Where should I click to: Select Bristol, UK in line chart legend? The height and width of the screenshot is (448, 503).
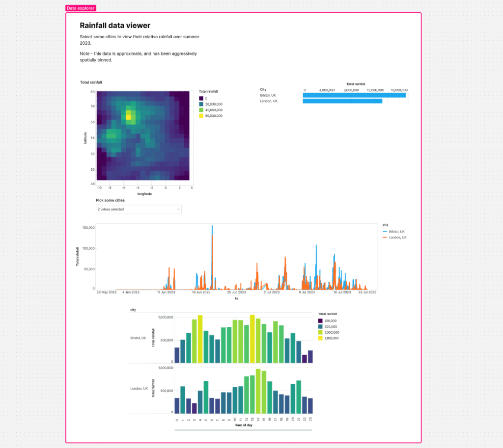[396, 232]
